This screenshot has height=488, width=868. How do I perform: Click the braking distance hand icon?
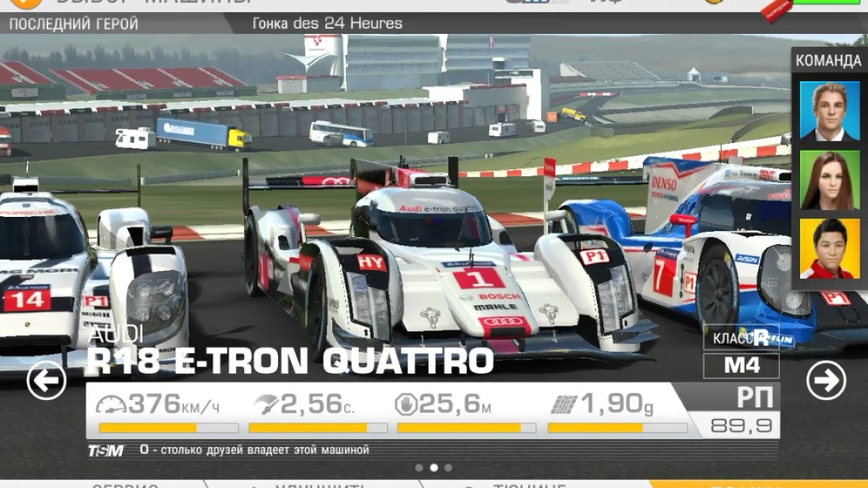point(406,405)
